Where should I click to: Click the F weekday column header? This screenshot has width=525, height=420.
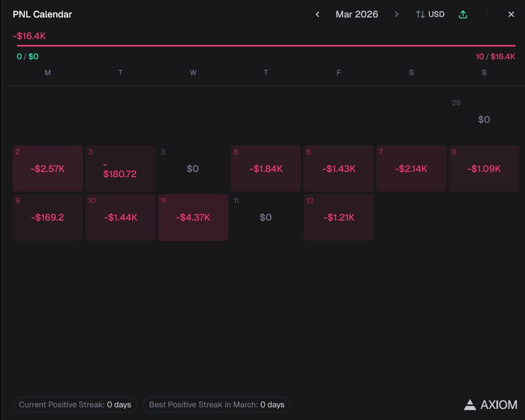(x=338, y=72)
